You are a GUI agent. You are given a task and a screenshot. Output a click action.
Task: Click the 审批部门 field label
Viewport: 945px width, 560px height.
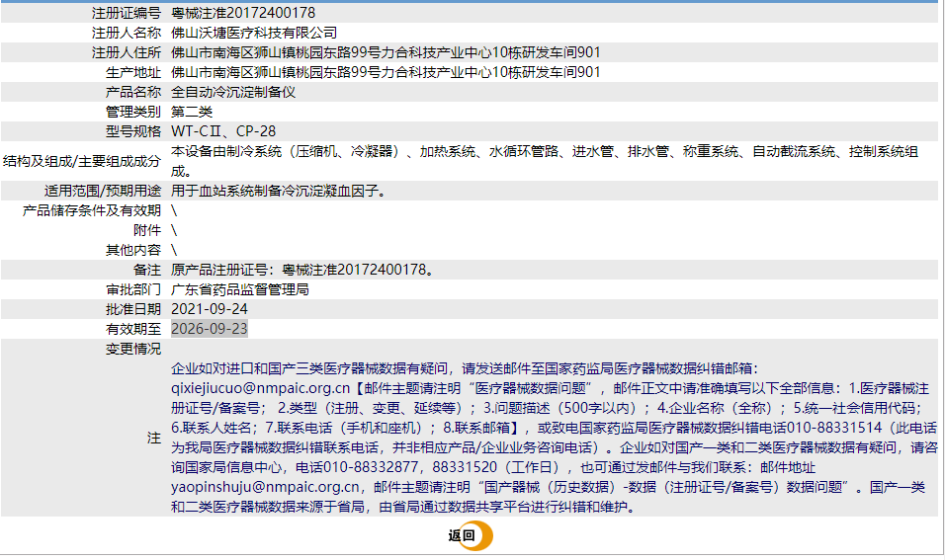(133, 289)
